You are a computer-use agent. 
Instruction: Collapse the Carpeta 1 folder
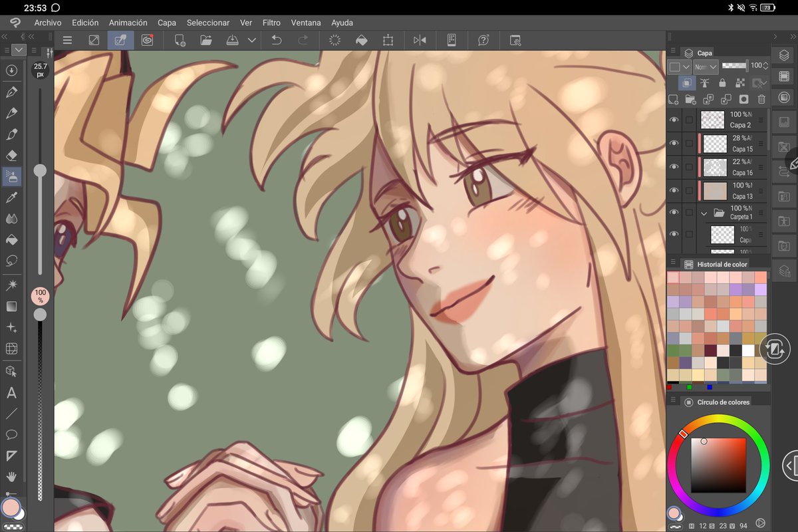pos(704,213)
